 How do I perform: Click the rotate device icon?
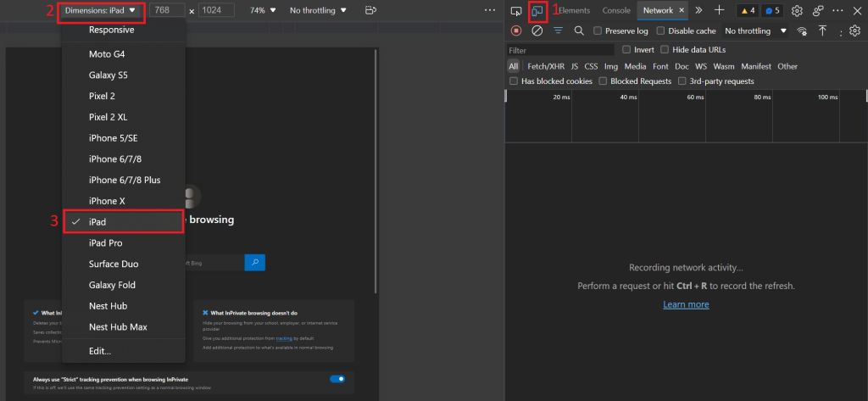coord(370,11)
